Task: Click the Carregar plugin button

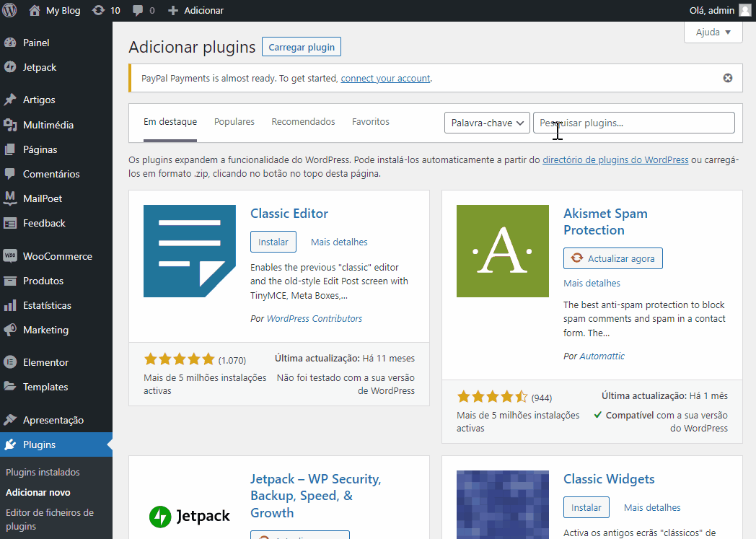Action: tap(302, 47)
